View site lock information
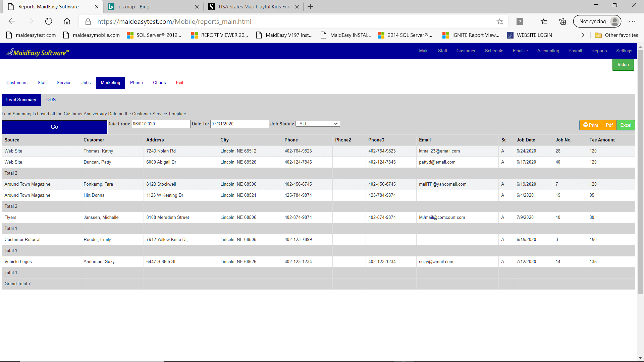Image resolution: width=644 pixels, height=362 pixels. coord(88,22)
